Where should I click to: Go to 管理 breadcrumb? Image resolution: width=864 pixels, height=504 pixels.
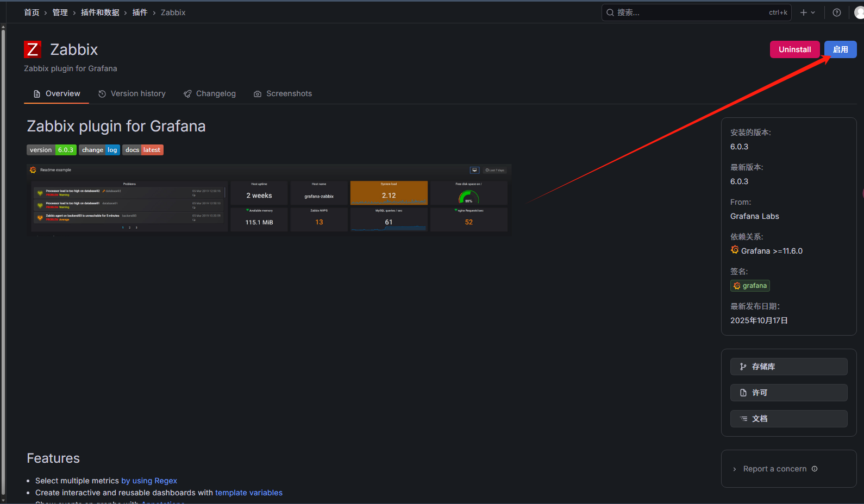click(x=60, y=12)
